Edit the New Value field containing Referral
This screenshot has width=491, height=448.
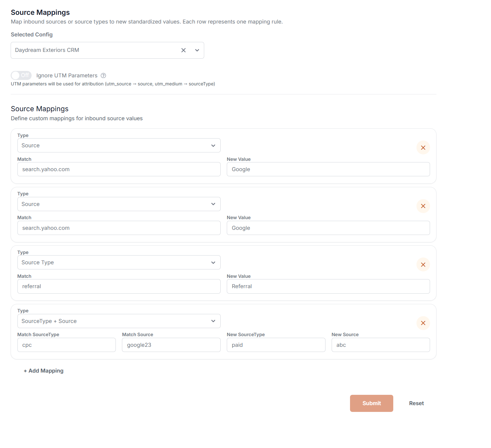[x=328, y=286]
